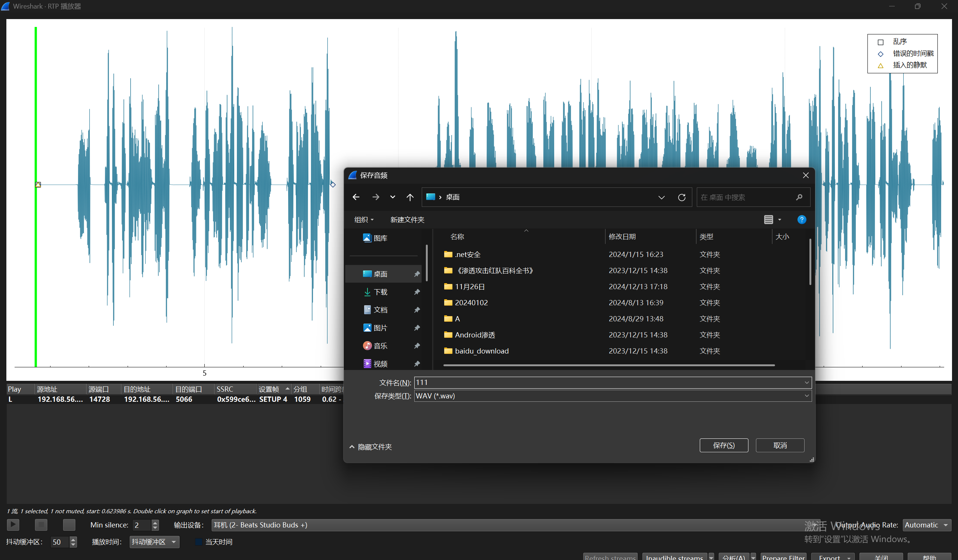The image size is (958, 560).
Task: Click the back arrow in save dialog
Action: click(x=356, y=197)
